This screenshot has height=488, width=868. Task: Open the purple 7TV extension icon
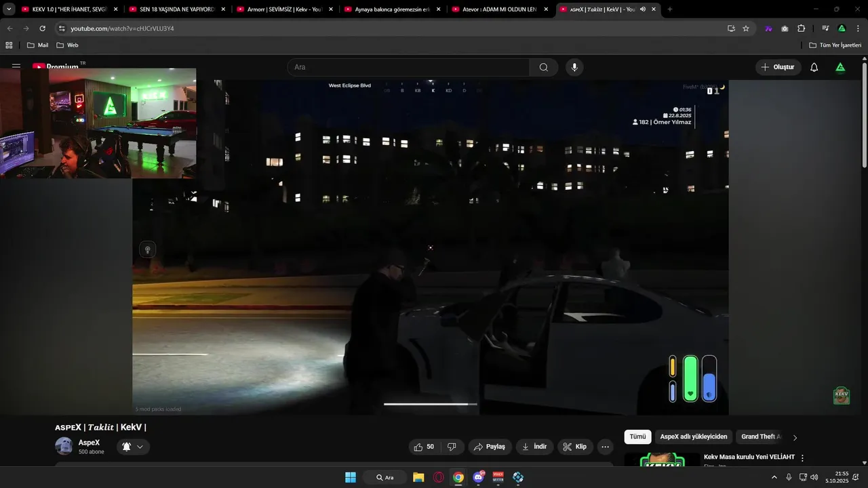pos(768,28)
